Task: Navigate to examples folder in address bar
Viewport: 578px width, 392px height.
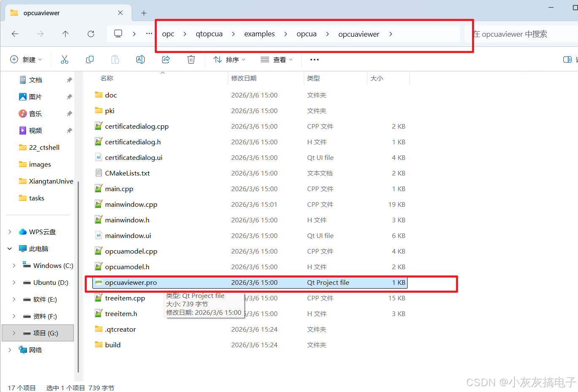Action: 259,34
